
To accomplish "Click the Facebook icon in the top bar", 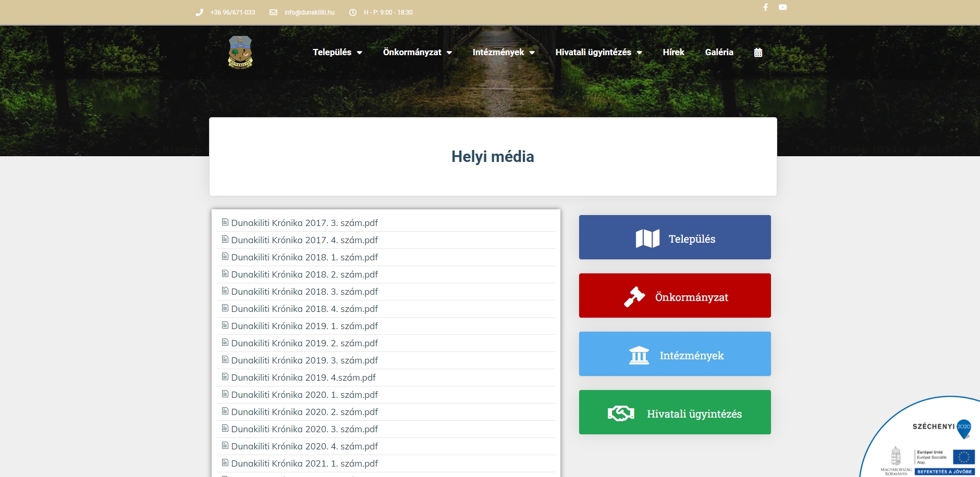I will (765, 7).
